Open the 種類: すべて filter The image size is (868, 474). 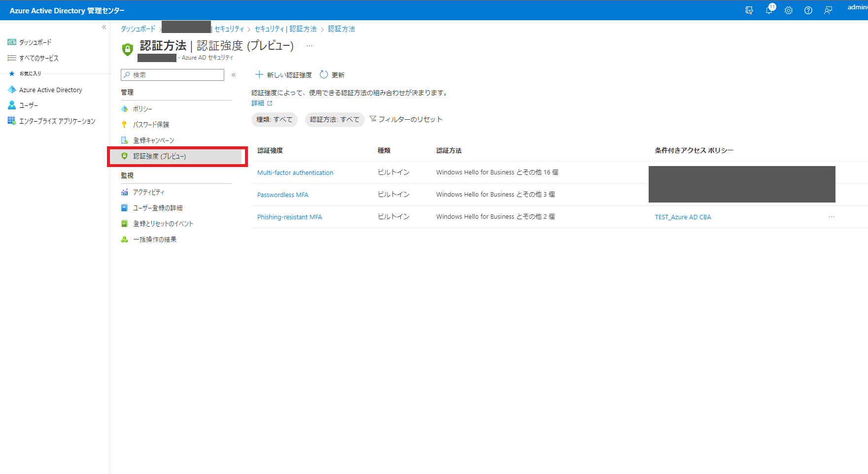(275, 120)
